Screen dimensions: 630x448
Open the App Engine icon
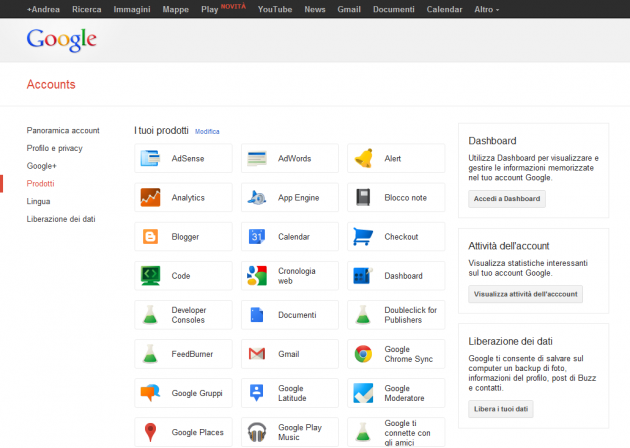point(257,197)
